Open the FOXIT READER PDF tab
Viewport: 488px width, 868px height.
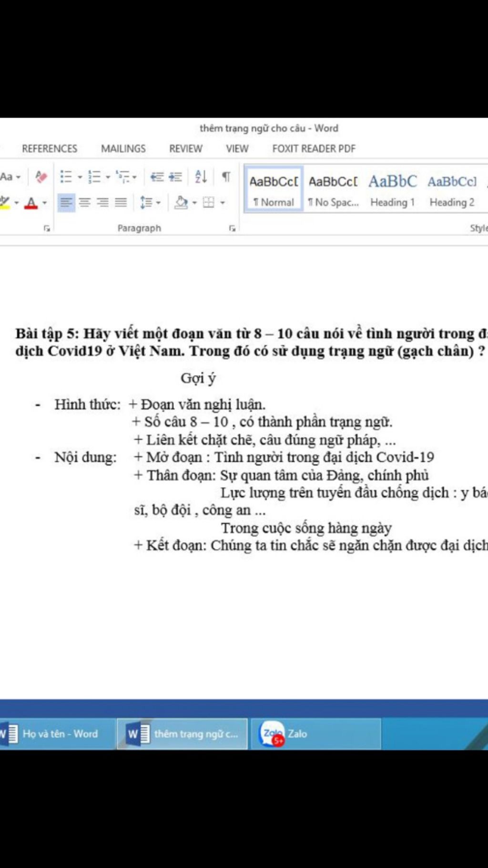tap(314, 149)
